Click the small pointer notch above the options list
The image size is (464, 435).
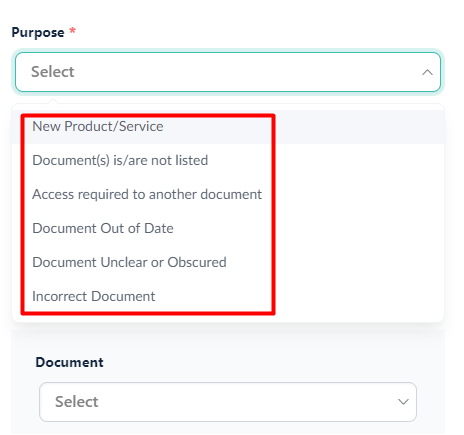[x=53, y=101]
